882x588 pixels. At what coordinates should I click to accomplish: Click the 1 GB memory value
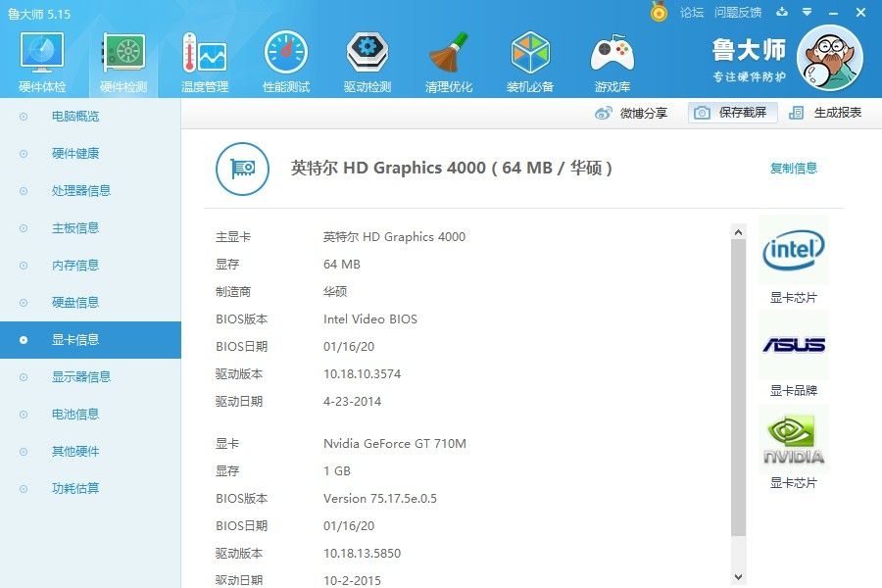coord(337,471)
